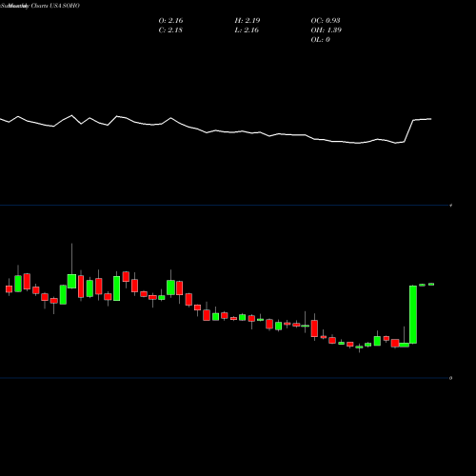
Task: Click the 'OL: 0' value
Action: click(320, 40)
